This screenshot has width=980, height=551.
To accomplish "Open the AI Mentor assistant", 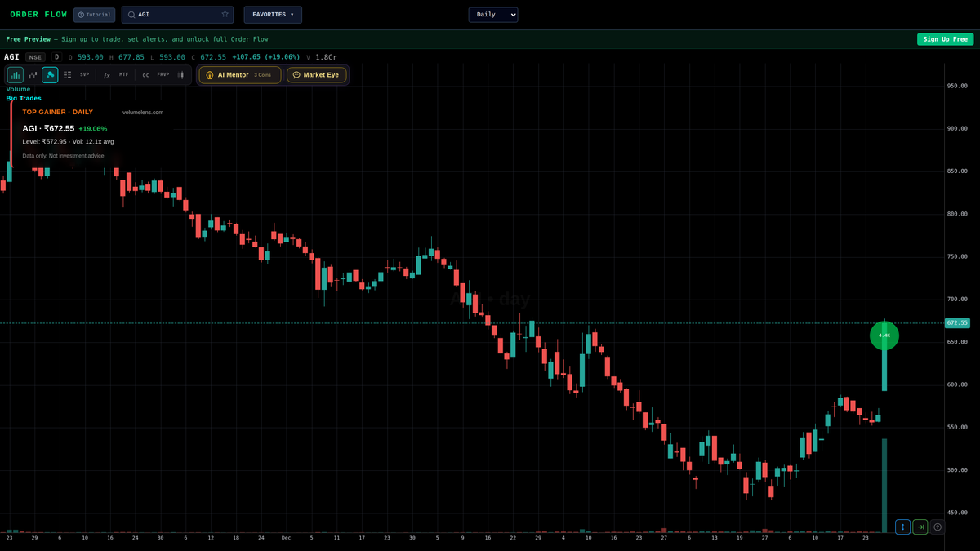I will coord(240,75).
